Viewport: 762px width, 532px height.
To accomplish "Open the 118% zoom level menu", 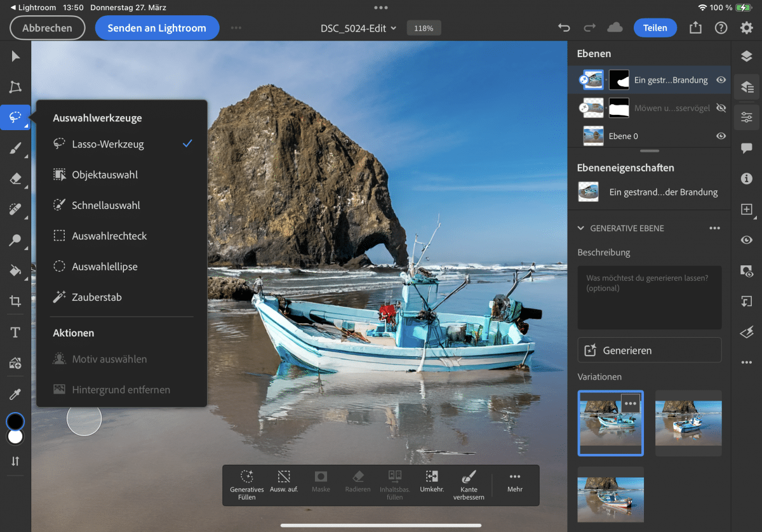I will click(424, 28).
